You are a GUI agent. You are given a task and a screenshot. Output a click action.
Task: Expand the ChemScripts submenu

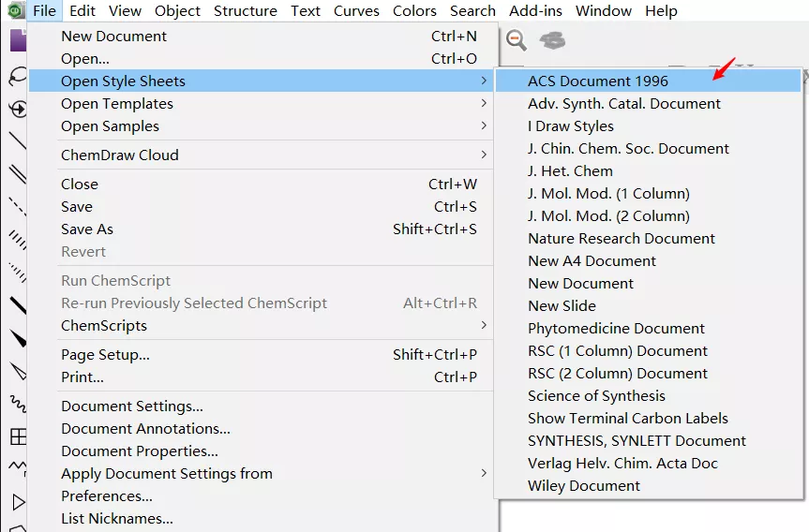point(262,326)
